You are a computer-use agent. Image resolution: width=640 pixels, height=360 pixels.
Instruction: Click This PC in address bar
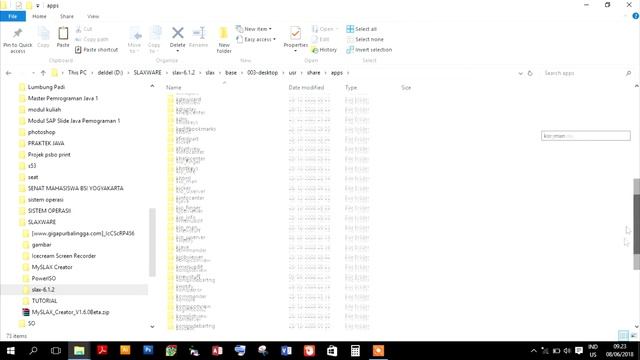point(77,73)
